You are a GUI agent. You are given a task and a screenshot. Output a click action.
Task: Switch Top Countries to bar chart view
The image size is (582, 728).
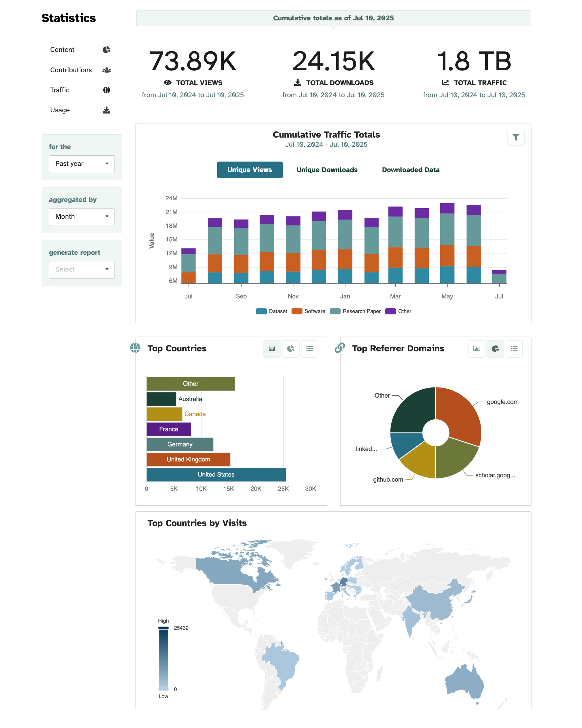(x=272, y=348)
